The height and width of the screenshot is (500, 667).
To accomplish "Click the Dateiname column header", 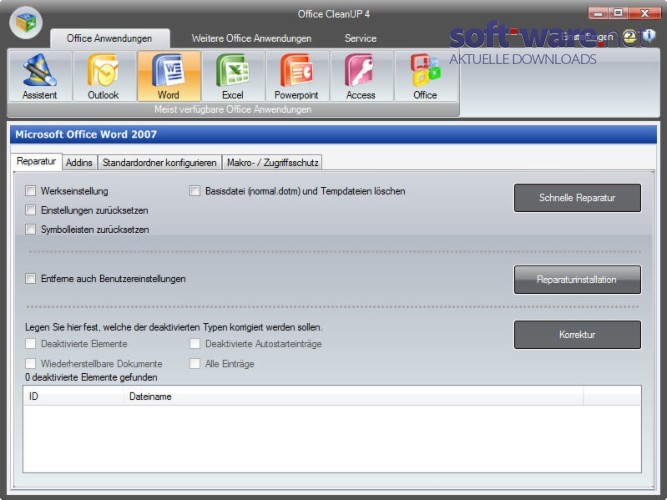I will click(354, 397).
